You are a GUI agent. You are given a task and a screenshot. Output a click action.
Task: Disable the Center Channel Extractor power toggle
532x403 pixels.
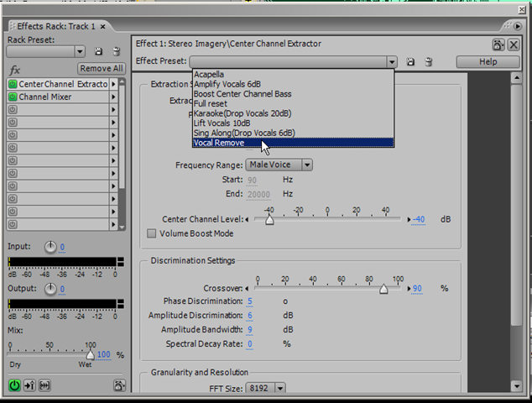(x=13, y=85)
